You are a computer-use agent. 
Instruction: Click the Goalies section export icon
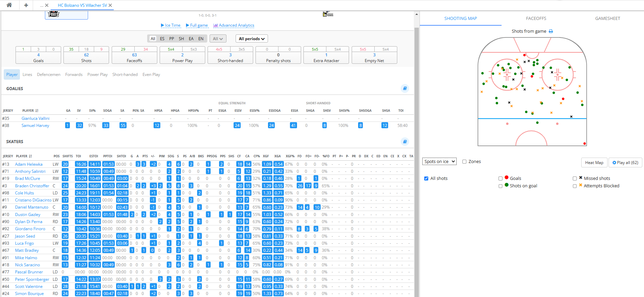[405, 88]
